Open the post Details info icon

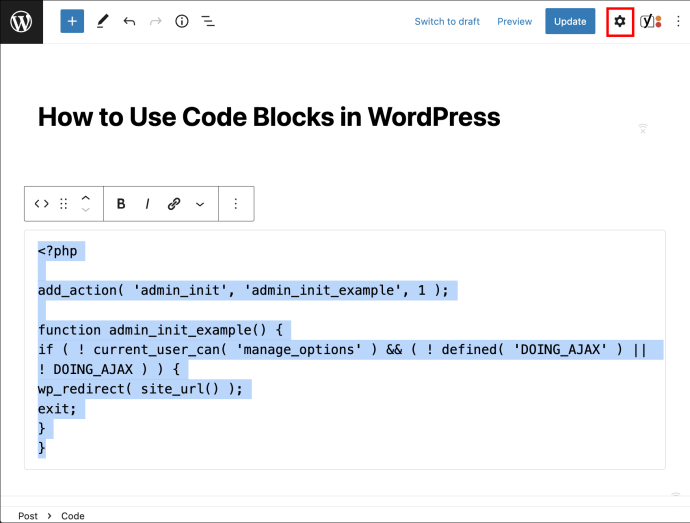[x=182, y=21]
